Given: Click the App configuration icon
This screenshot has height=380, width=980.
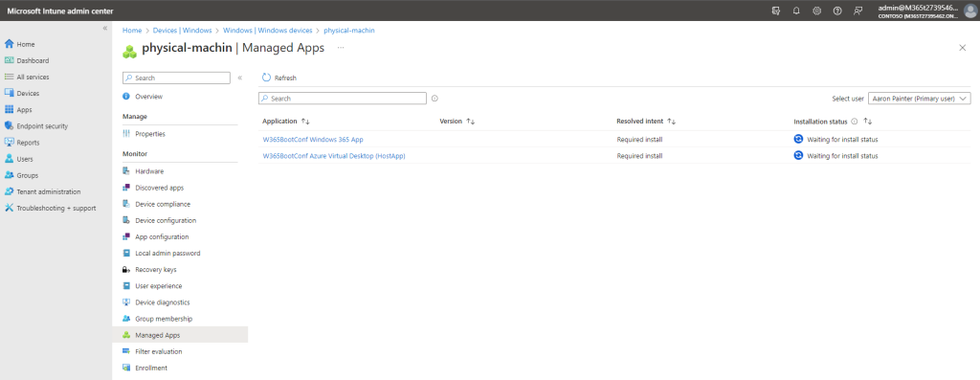Looking at the screenshot, I should (x=126, y=236).
